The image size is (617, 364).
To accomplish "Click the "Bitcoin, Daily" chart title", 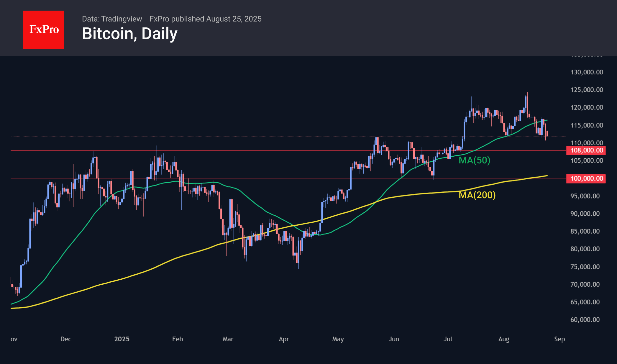I will [130, 34].
